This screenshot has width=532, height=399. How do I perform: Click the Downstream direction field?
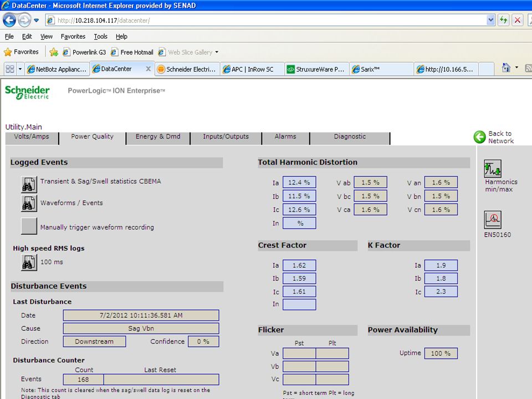pos(94,341)
